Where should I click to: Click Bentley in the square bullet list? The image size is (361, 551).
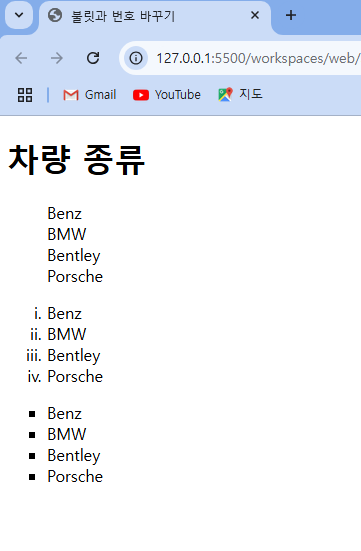click(74, 456)
